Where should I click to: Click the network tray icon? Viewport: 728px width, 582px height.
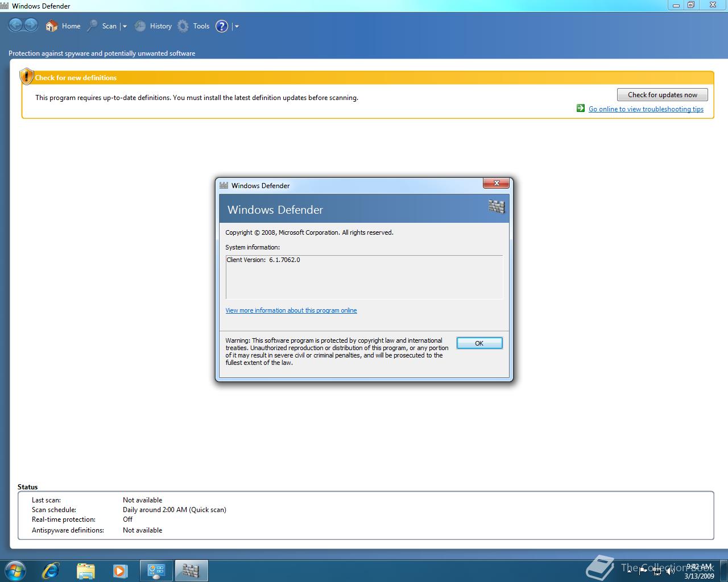657,571
